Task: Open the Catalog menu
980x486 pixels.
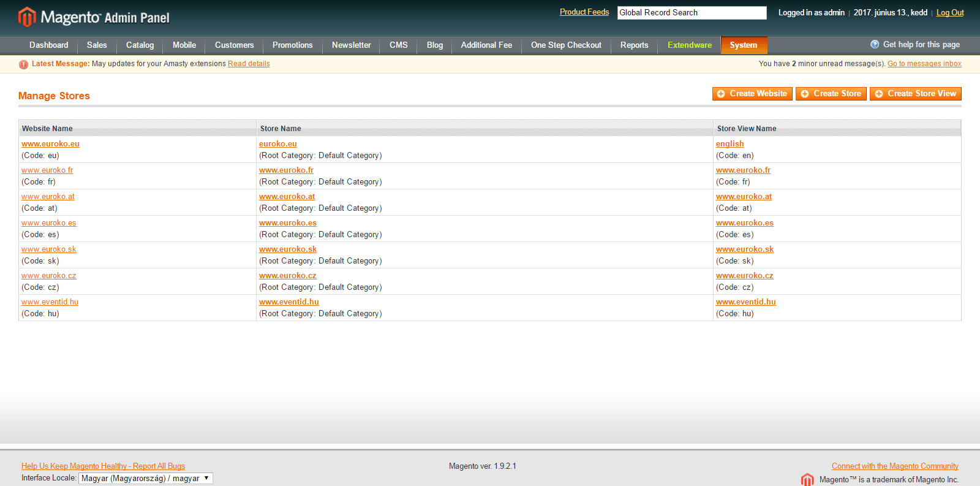Action: 140,45
